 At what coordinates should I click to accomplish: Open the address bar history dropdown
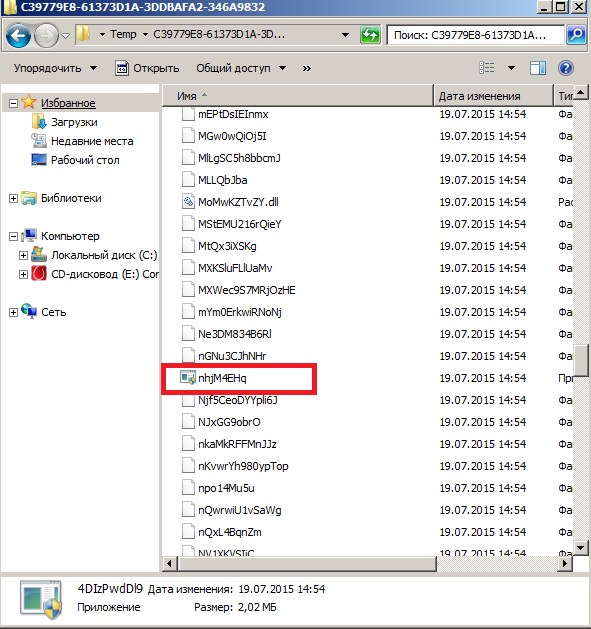345,35
